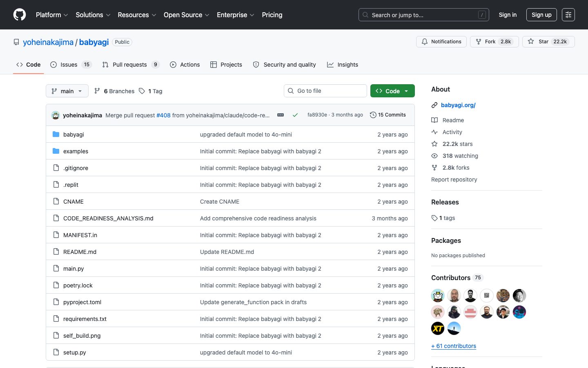Click the Pricing link
588x368 pixels.
pyautogui.click(x=272, y=15)
